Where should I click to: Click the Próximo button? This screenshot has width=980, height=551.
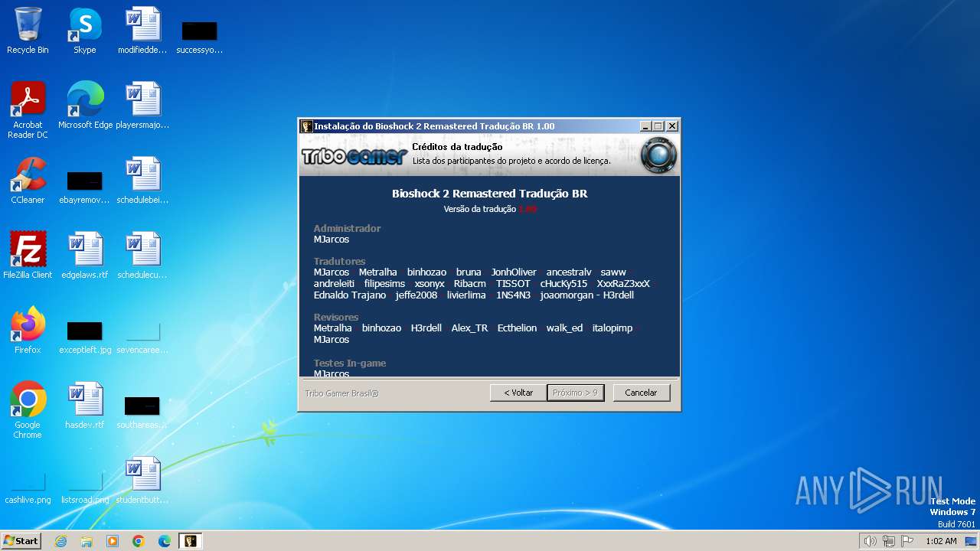point(576,393)
